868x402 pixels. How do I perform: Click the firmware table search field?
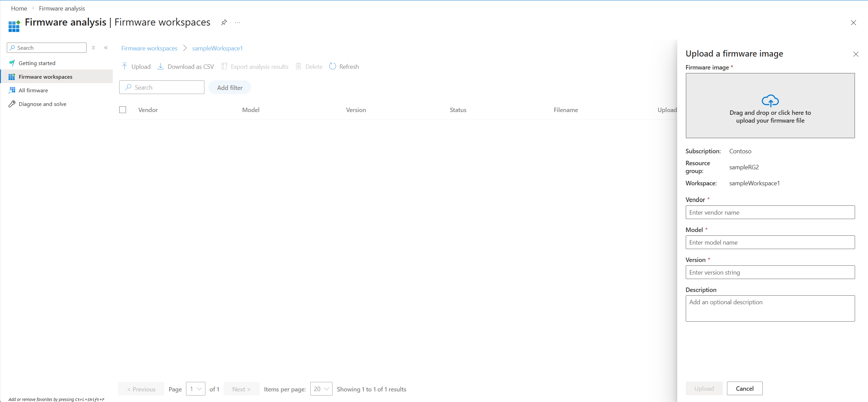click(x=162, y=87)
